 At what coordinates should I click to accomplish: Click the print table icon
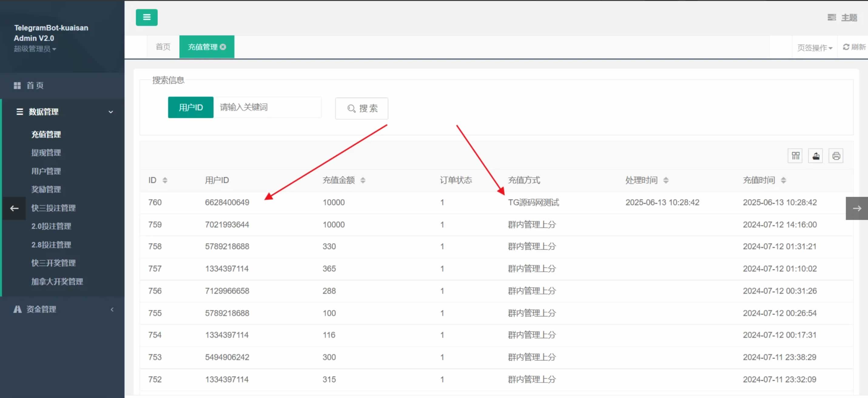(x=836, y=156)
